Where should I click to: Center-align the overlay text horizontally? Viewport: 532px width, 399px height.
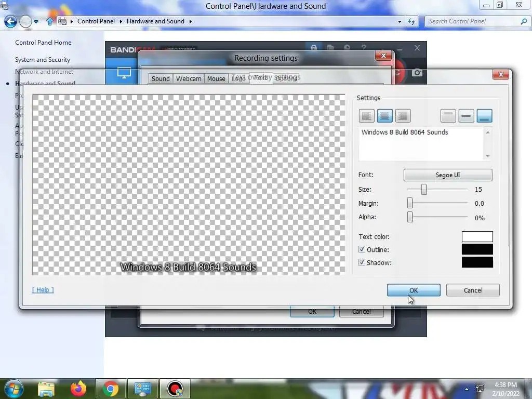(x=384, y=116)
